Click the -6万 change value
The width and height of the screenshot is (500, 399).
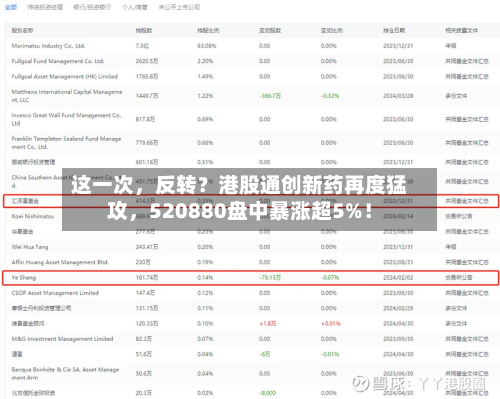point(265,354)
